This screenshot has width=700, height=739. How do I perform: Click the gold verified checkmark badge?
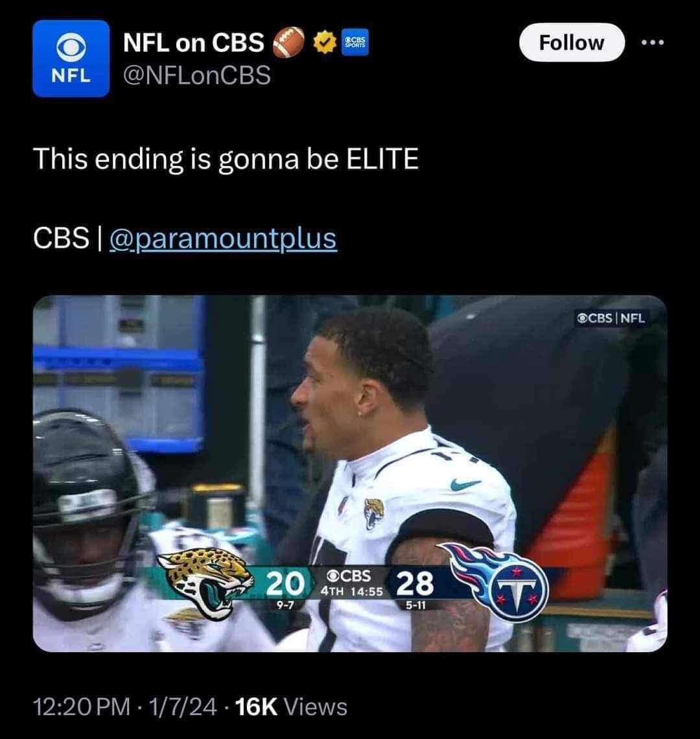[x=324, y=42]
